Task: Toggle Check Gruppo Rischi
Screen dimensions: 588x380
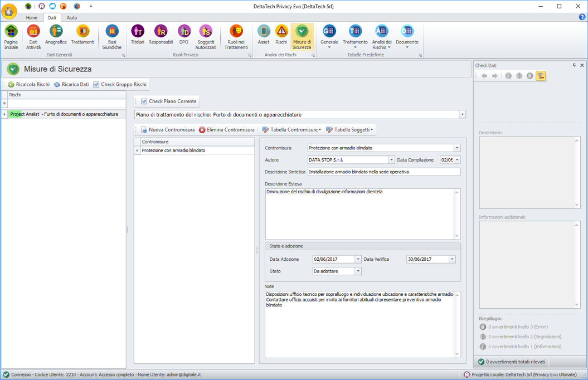Action: click(120, 84)
